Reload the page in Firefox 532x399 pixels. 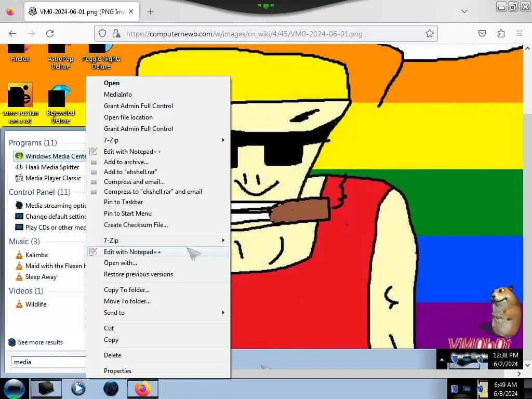(x=50, y=34)
